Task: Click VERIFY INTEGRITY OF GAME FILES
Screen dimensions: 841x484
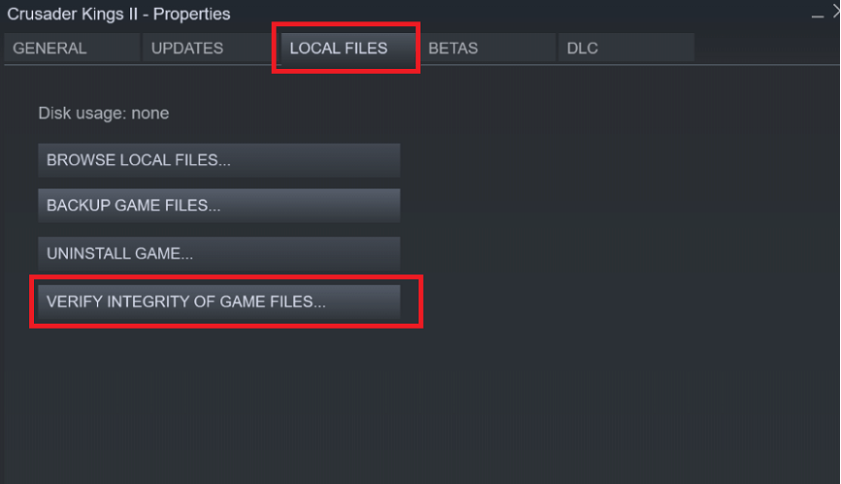Action: tap(219, 302)
